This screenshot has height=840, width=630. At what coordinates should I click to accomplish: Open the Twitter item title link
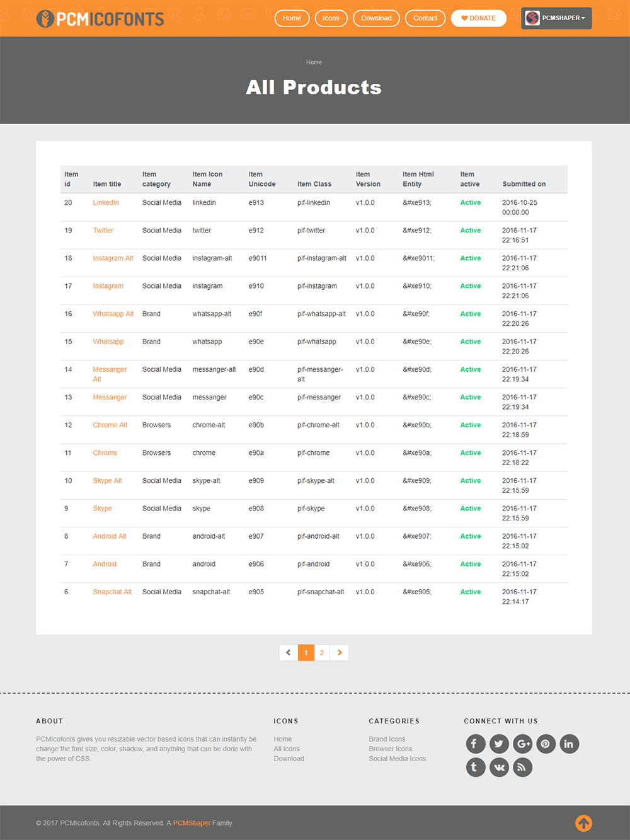coord(103,230)
